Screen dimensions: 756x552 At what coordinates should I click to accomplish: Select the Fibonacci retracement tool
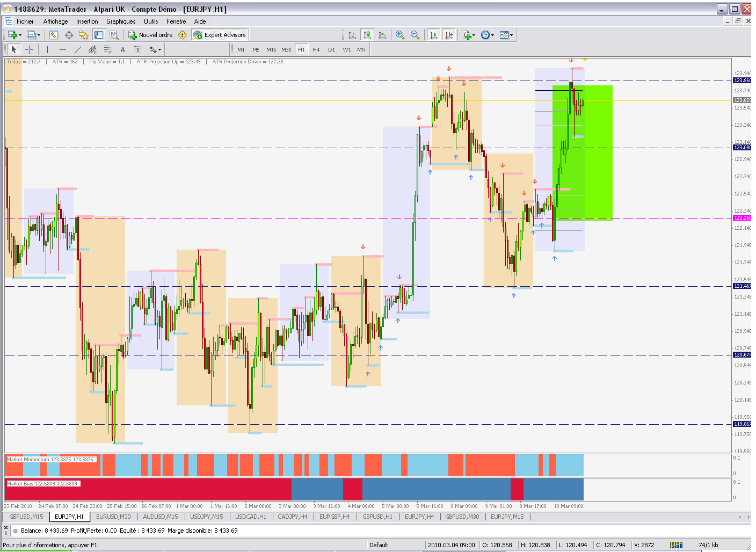click(x=107, y=49)
